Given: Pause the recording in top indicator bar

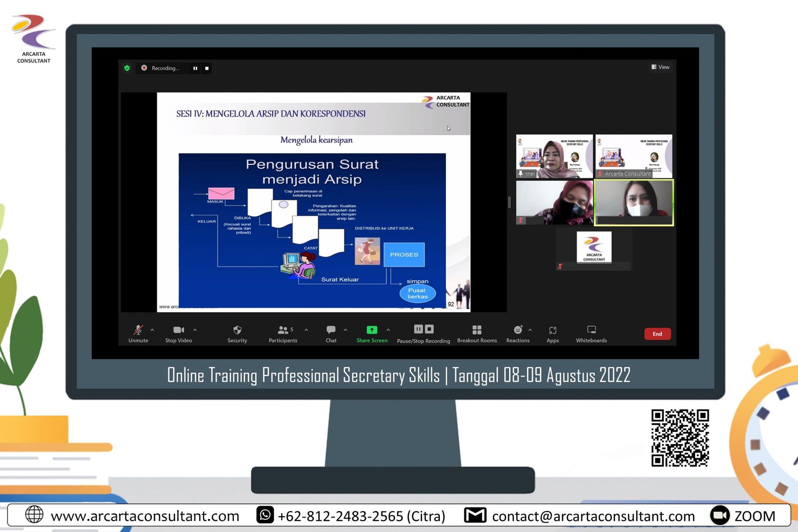Looking at the screenshot, I should [195, 68].
